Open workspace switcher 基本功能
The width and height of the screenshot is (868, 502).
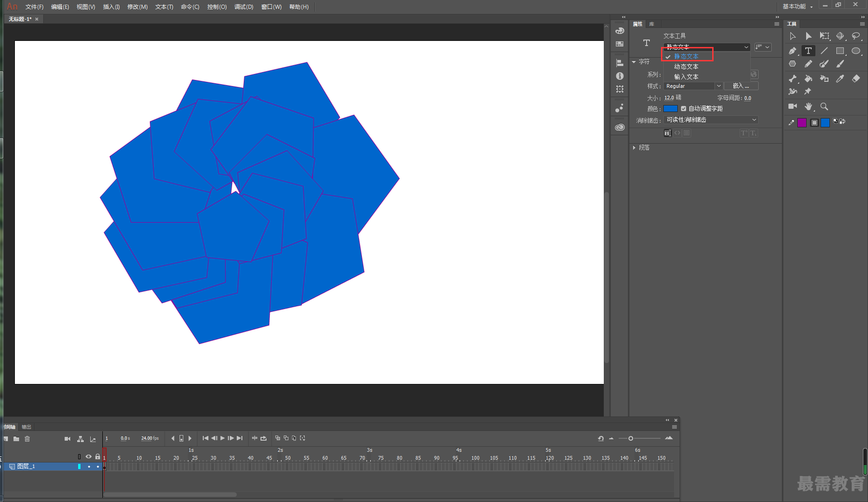click(797, 7)
